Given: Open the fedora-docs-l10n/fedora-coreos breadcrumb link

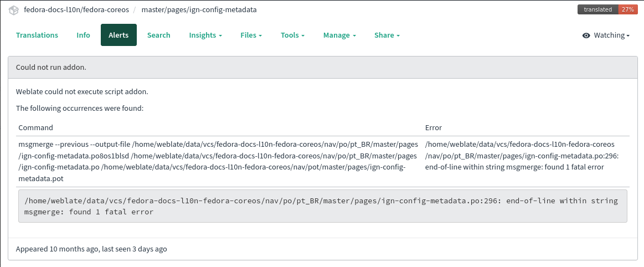Looking at the screenshot, I should [x=76, y=9].
